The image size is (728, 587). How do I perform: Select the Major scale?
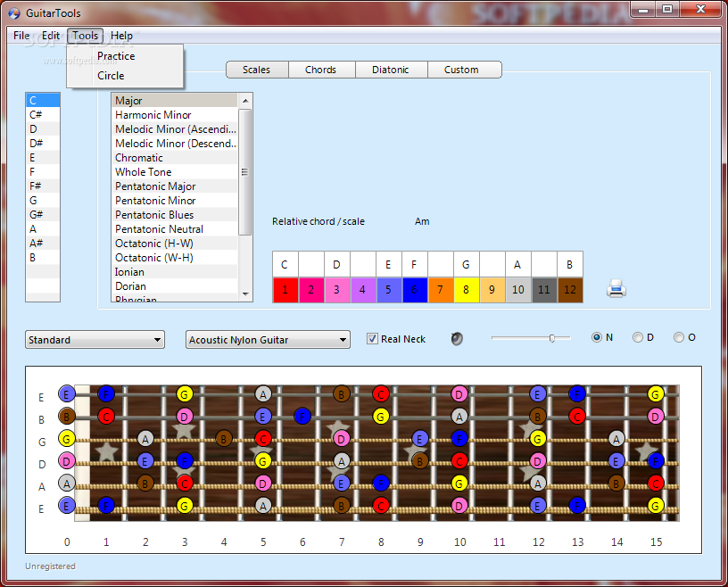[175, 101]
